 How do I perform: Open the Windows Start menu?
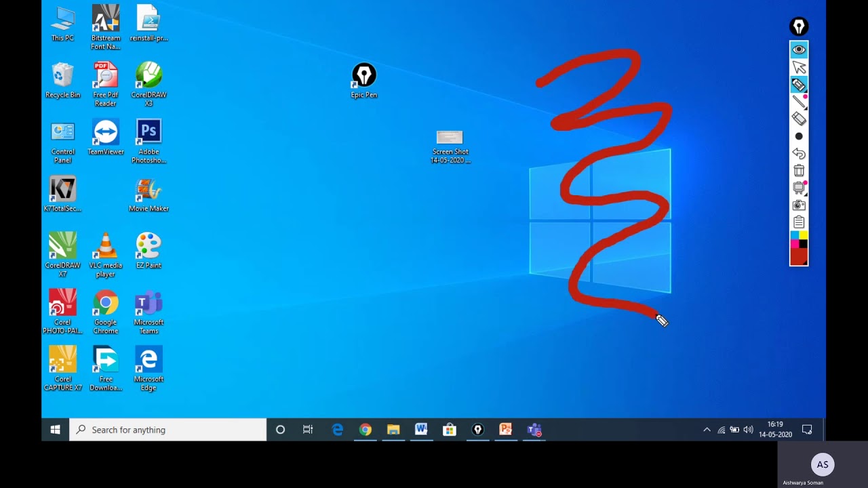pos(56,430)
